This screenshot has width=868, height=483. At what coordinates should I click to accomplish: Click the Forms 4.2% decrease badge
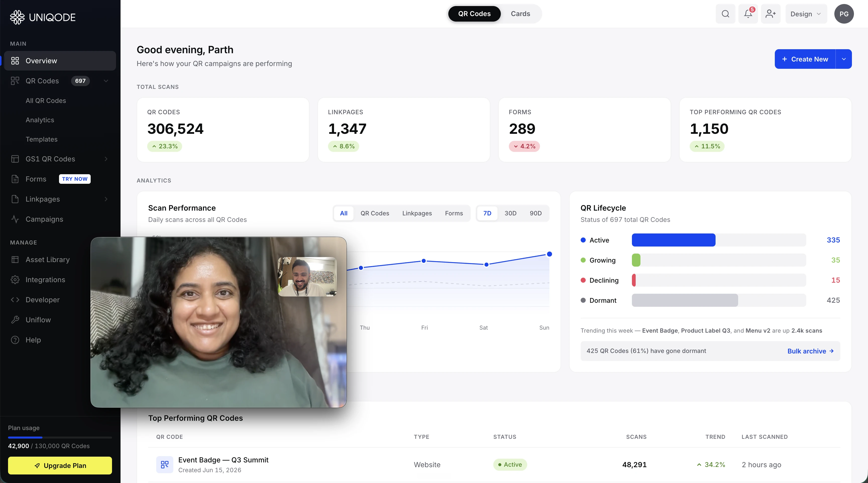[x=524, y=146]
